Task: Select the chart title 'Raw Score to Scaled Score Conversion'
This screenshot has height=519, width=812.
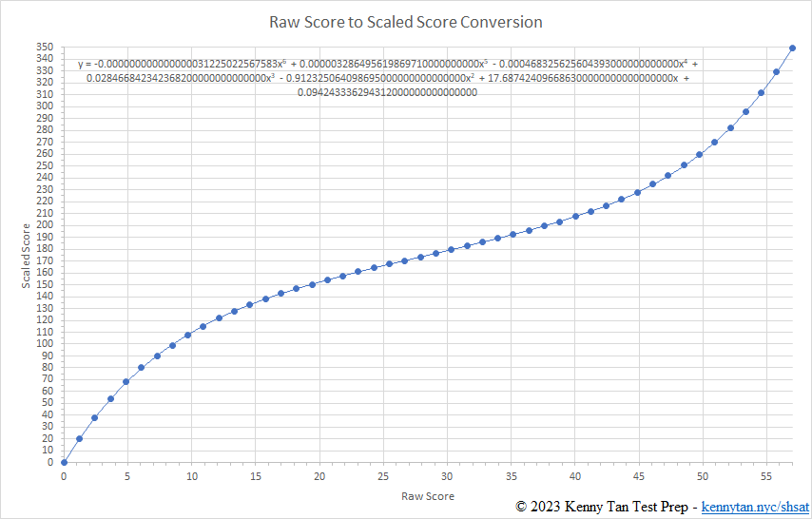Action: 405,22
